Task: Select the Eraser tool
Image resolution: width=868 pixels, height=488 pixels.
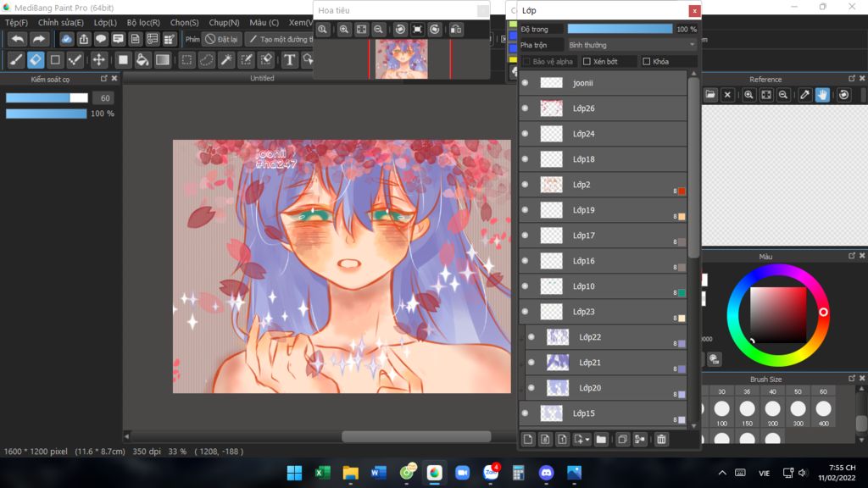Action: pos(36,60)
